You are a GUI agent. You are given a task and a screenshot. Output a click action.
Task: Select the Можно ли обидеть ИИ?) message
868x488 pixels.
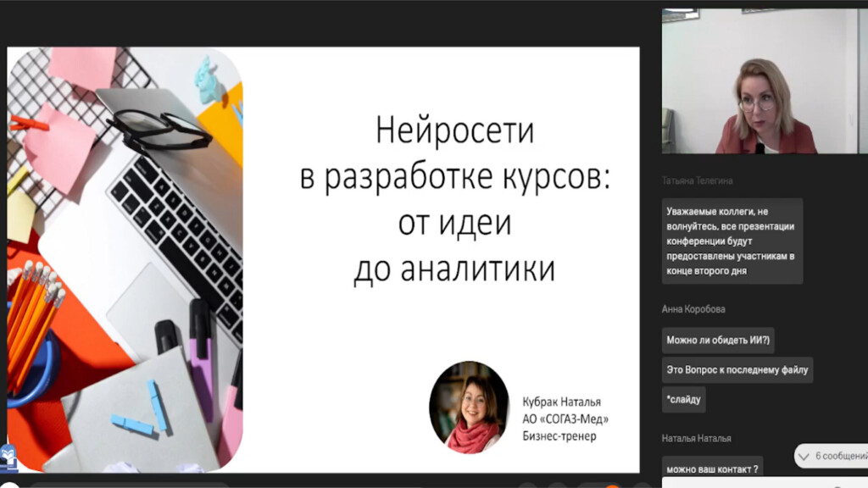coord(718,341)
